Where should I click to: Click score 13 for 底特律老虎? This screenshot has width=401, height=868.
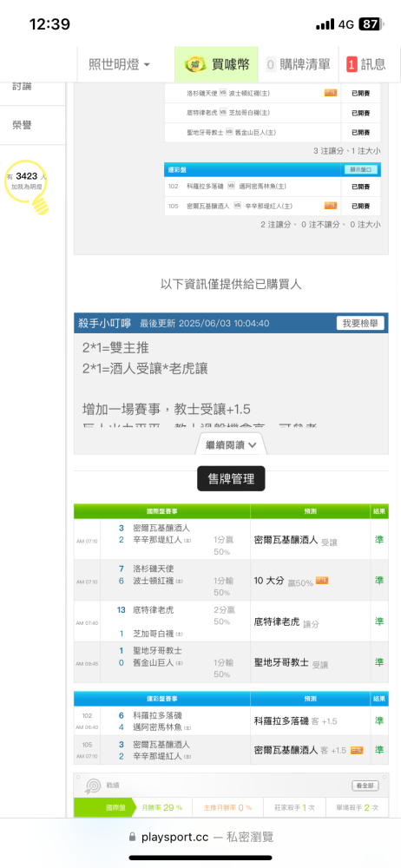[122, 610]
